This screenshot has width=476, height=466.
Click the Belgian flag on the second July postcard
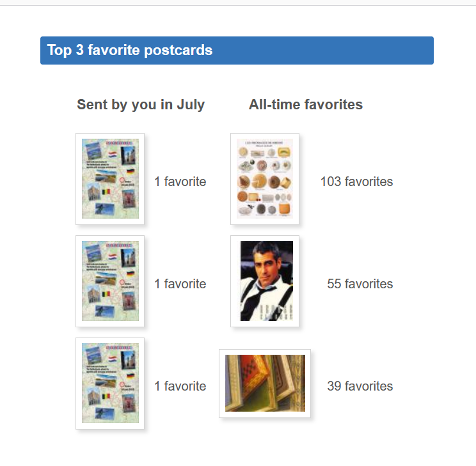pos(106,293)
